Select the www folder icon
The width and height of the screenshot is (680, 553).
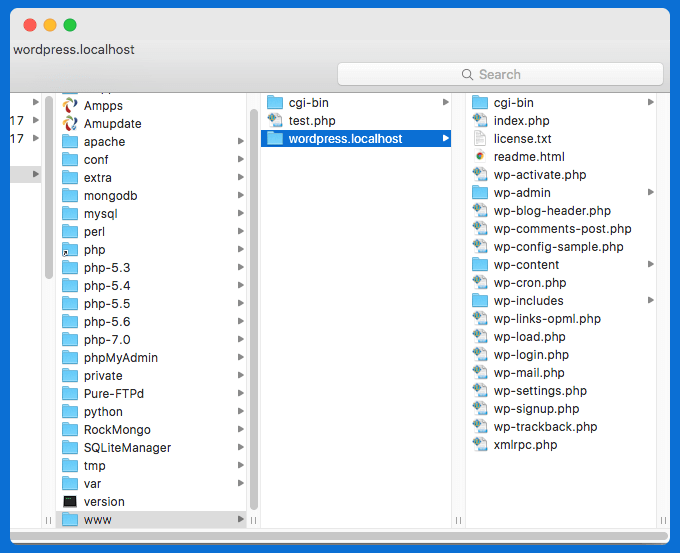coord(70,520)
